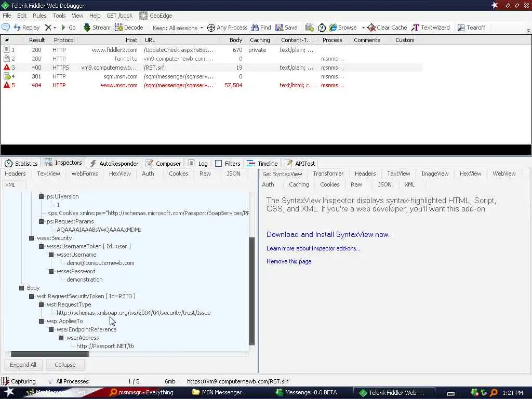
Task: Click error icon of session 5
Action: tap(6, 85)
